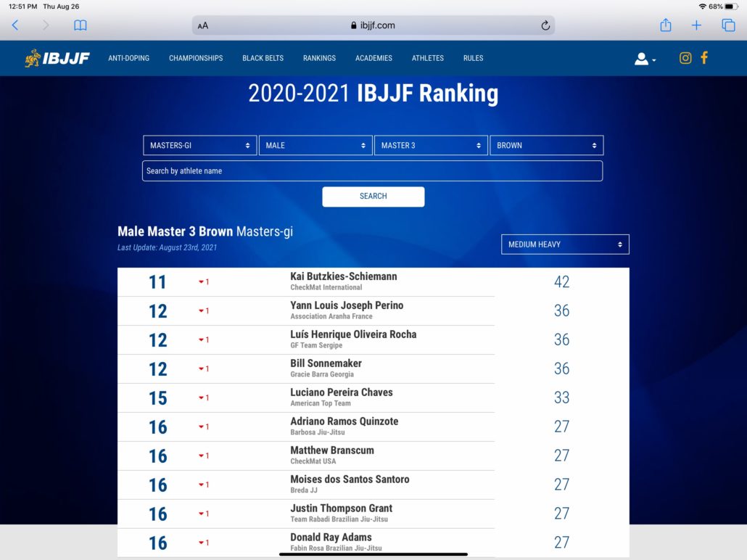Viewport: 747px width, 560px height.
Task: Click the CheckMat International academy name
Action: pos(326,287)
